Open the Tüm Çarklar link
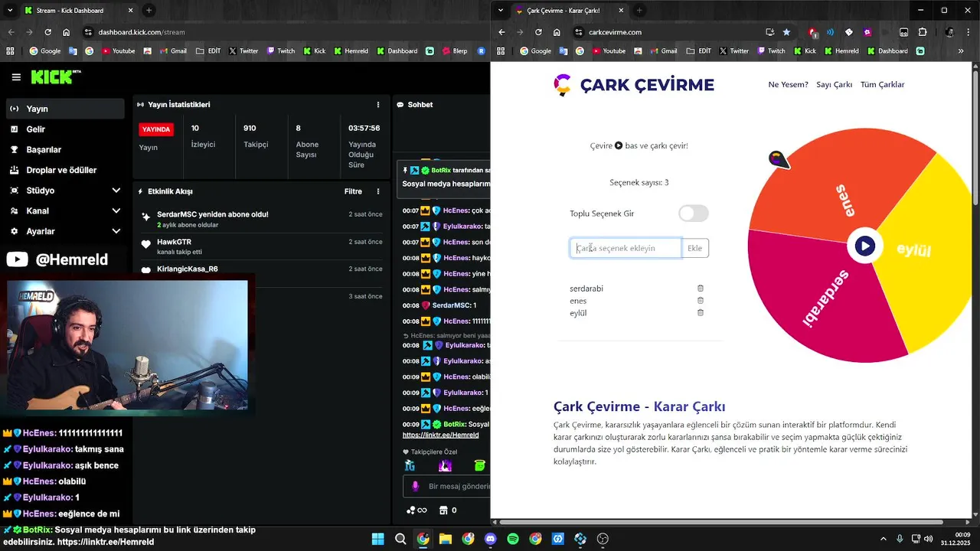 pyautogui.click(x=882, y=84)
